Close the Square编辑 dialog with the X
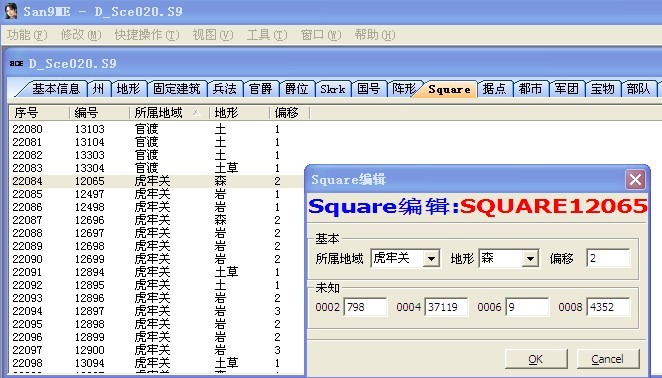Viewport: 662px width, 378px height. point(635,179)
